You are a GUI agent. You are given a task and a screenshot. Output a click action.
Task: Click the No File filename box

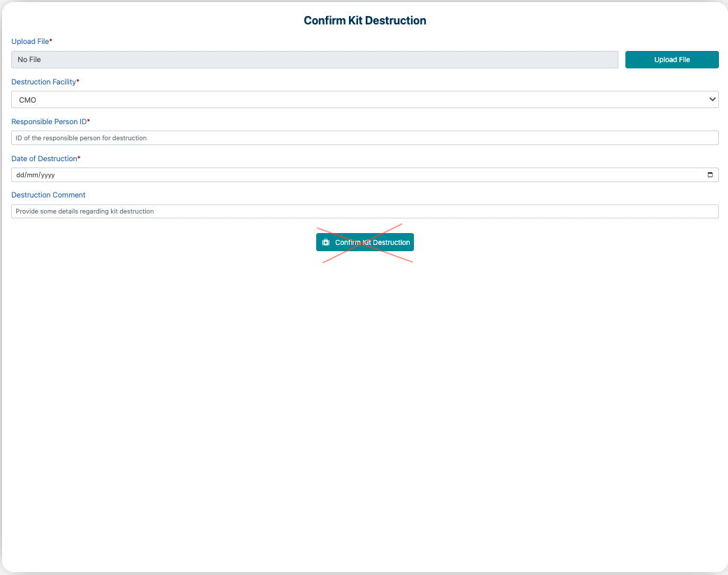click(x=314, y=59)
